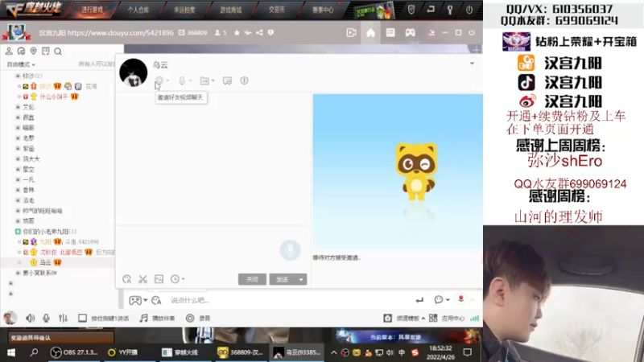This screenshot has height=362, width=644.
Task: Click the key icon in CrossFire header
Action: pyautogui.click(x=450, y=10)
